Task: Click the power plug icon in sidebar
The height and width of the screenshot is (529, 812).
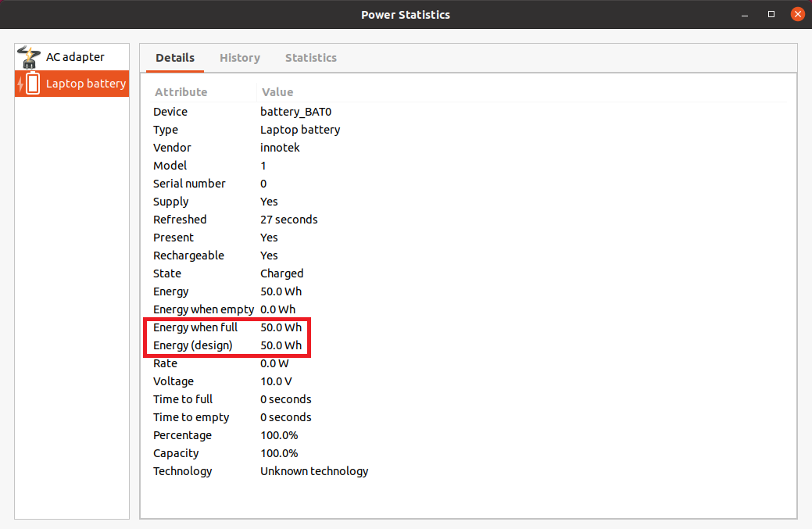Action: (x=29, y=56)
